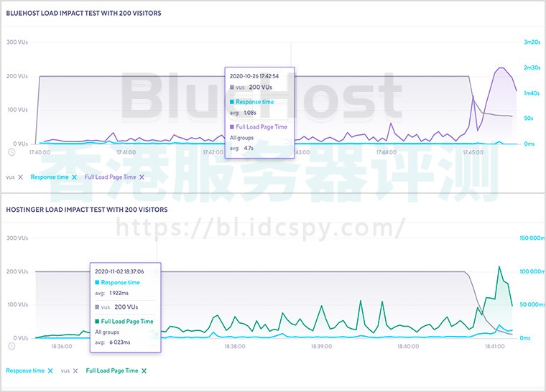The image size is (546, 392).
Task: Click purple Full Load Page Time swatch in tooltip
Action: tap(232, 127)
